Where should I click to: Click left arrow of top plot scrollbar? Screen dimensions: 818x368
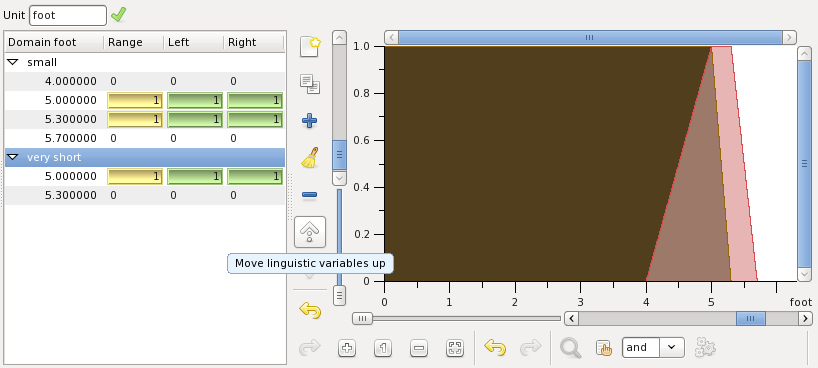click(391, 38)
